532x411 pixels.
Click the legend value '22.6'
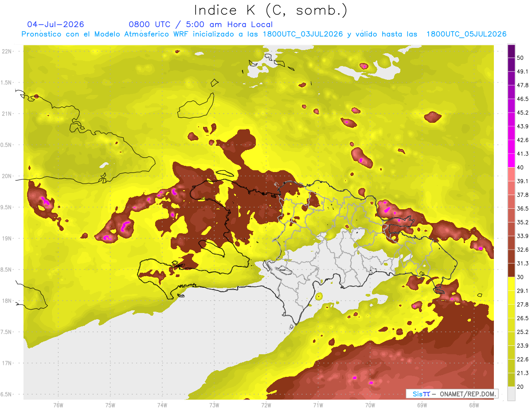point(522,359)
